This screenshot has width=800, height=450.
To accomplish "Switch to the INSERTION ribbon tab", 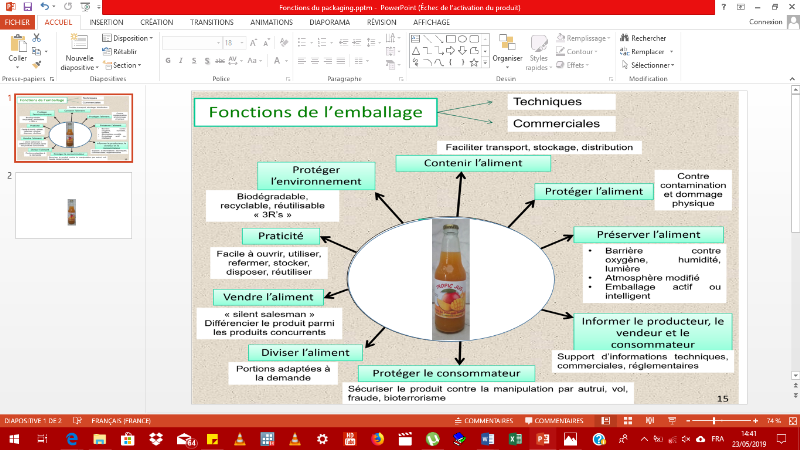I will 106,21.
